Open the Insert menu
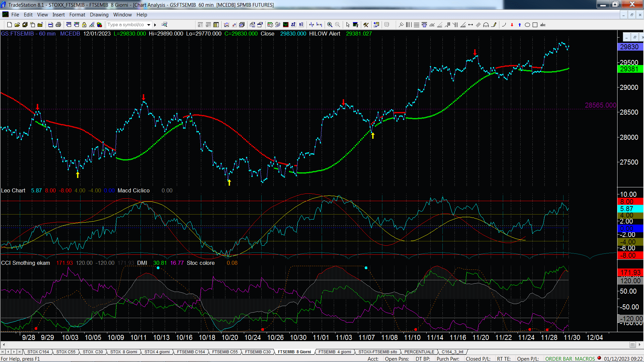644x362 pixels. (59, 15)
